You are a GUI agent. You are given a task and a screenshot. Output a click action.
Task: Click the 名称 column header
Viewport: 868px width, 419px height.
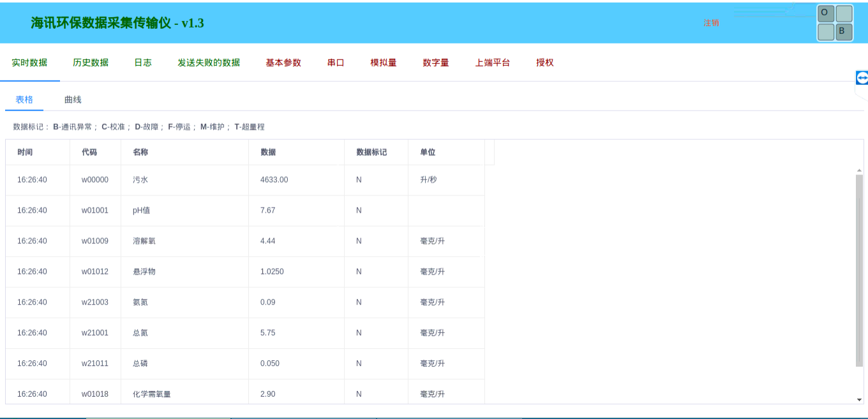point(184,152)
